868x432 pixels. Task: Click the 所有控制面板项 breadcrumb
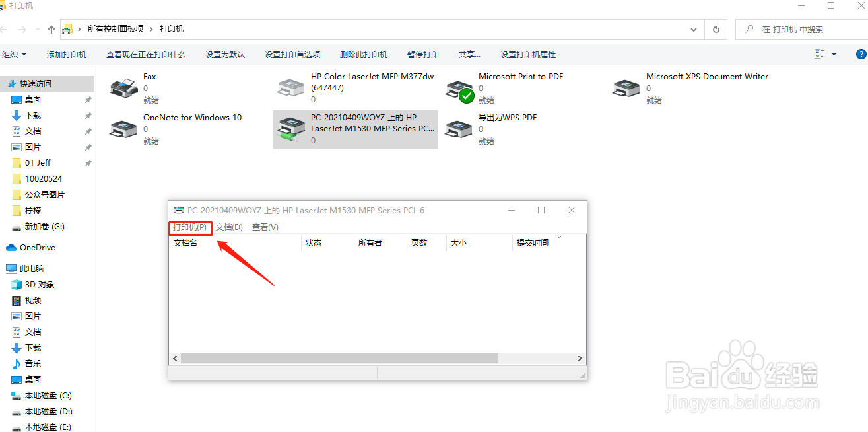point(116,29)
